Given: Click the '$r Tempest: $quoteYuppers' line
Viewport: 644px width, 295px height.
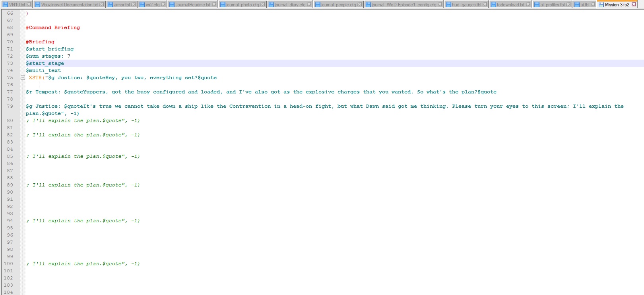Looking at the screenshot, I should pyautogui.click(x=261, y=92).
